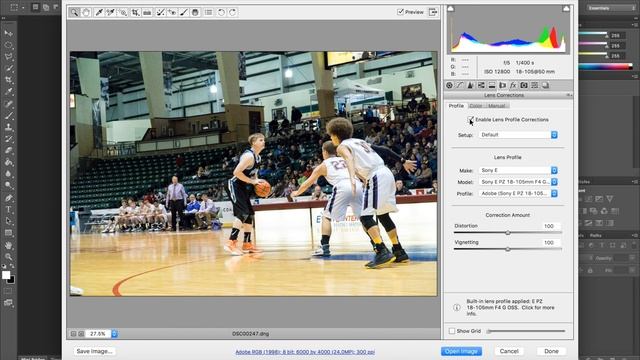Click the histogram display
The width and height of the screenshot is (640, 360).
508,29
